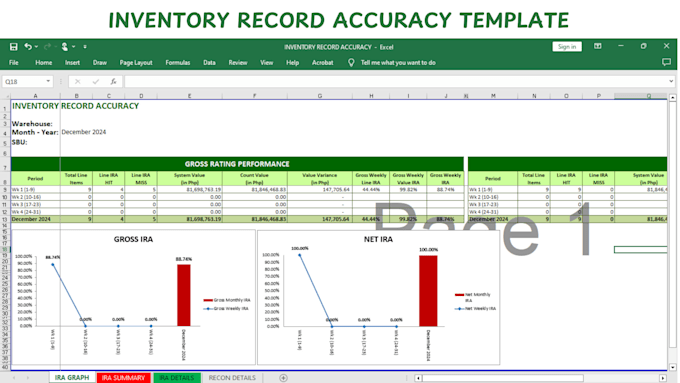
Task: Click the Tell me what you want to do box
Action: (x=398, y=62)
